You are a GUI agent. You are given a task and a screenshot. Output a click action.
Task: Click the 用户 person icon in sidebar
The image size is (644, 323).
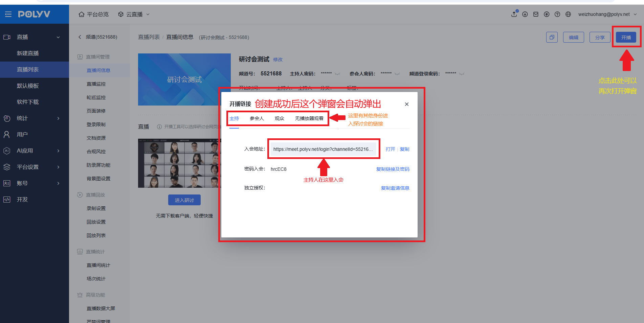pyautogui.click(x=7, y=135)
